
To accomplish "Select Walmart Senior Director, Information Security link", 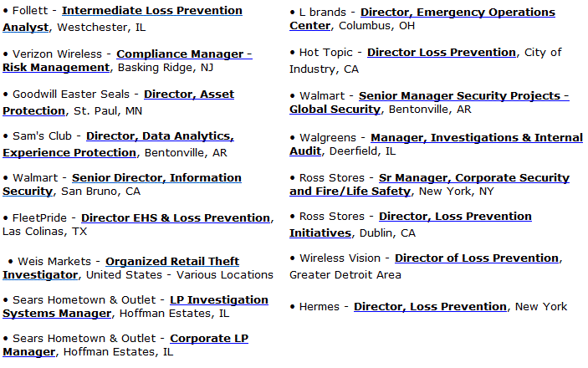I will pos(156,178).
